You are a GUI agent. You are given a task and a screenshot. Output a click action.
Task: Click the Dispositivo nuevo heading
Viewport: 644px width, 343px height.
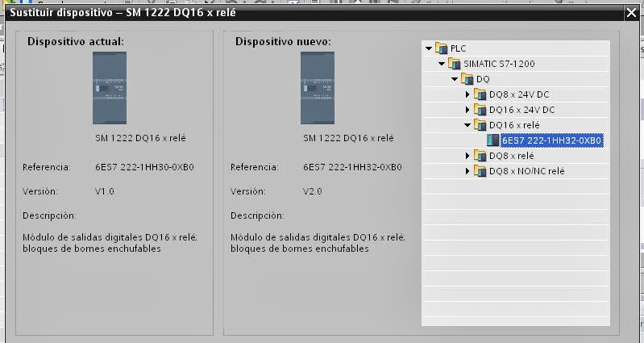click(x=283, y=41)
